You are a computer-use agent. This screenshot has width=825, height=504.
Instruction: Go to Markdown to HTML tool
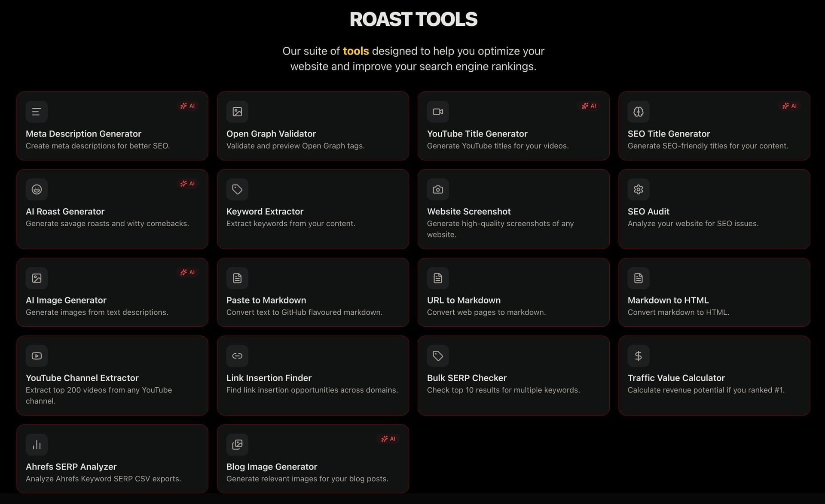(668, 300)
